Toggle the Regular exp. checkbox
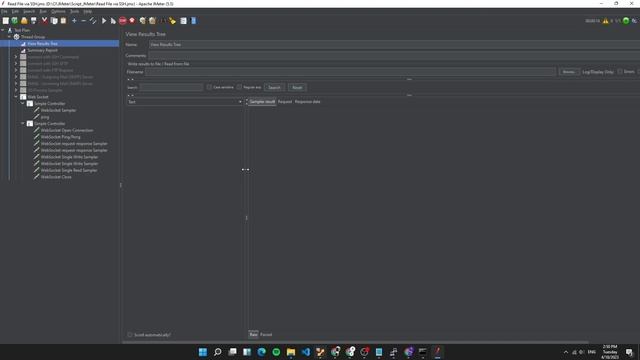 click(239, 87)
